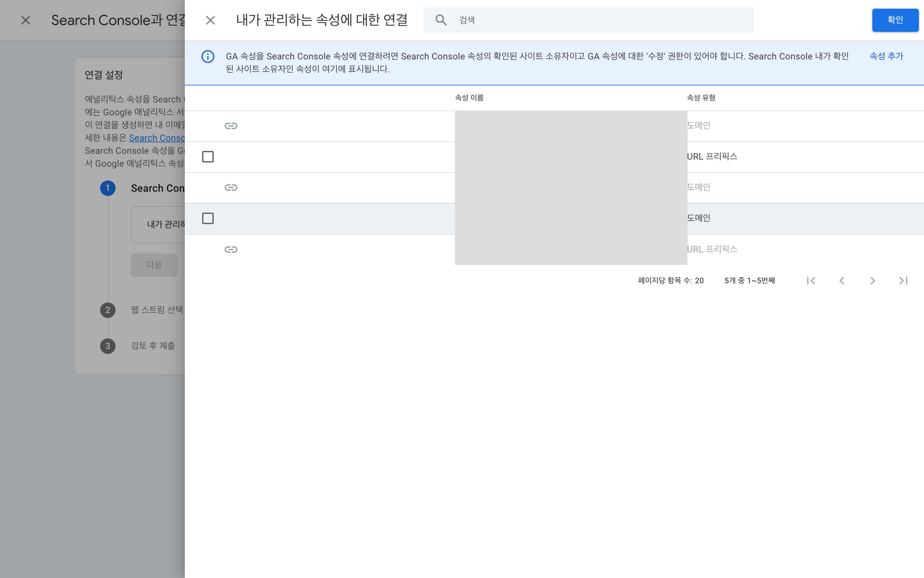Screen dimensions: 924x578
Task: Click the highlighted row's 도메인 type cell
Action: (698, 218)
